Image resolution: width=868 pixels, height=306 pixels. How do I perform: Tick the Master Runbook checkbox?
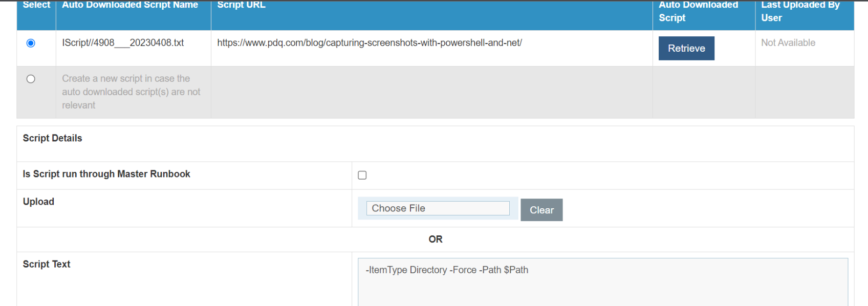tap(362, 175)
